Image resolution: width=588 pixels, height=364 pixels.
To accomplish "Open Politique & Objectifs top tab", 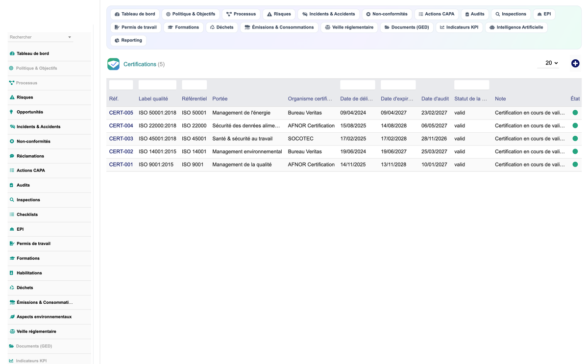I will pyautogui.click(x=191, y=14).
